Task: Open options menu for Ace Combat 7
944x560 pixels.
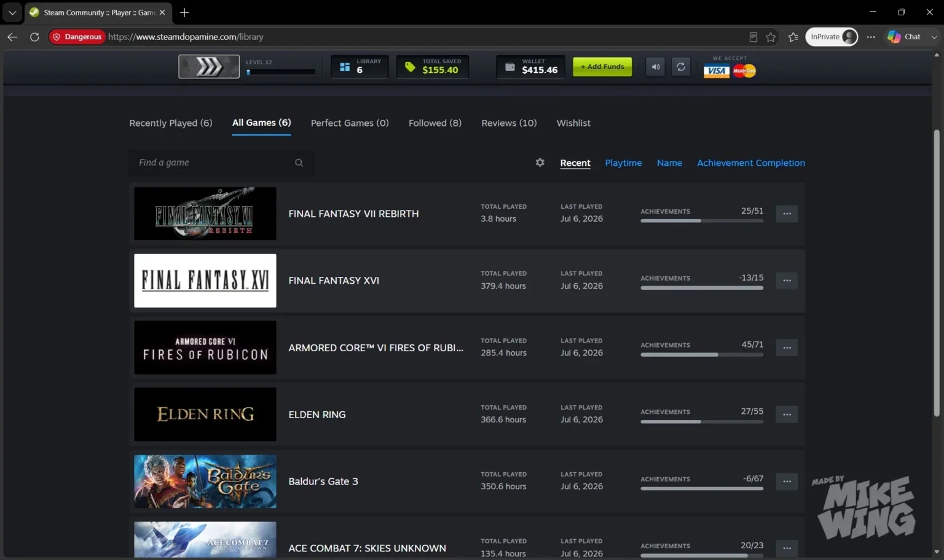Action: (x=787, y=548)
